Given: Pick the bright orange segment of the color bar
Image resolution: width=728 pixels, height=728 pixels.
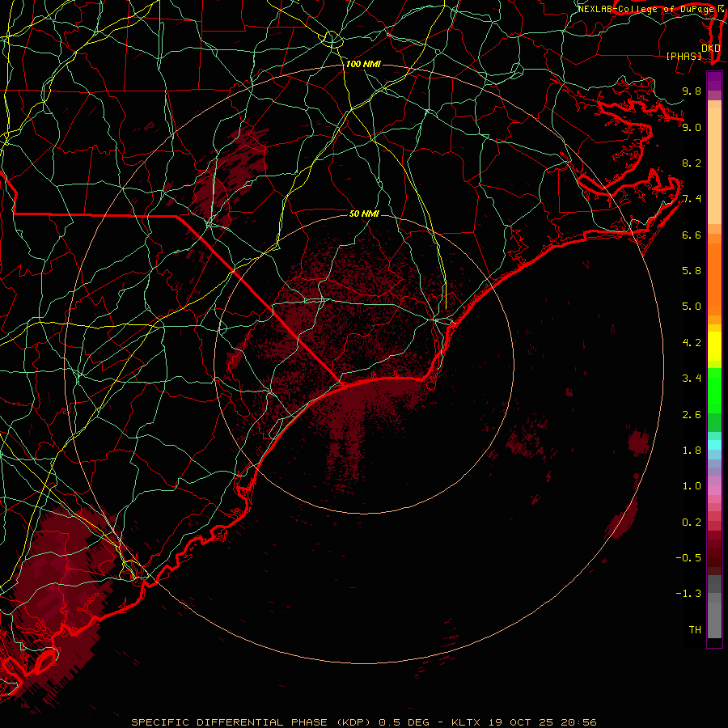Looking at the screenshot, I should coord(714,278).
